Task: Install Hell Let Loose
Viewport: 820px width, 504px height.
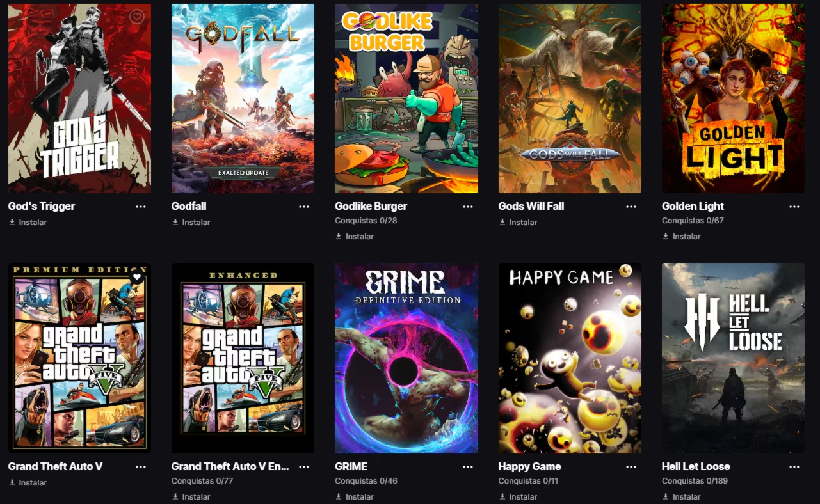Action: pyautogui.click(x=682, y=497)
